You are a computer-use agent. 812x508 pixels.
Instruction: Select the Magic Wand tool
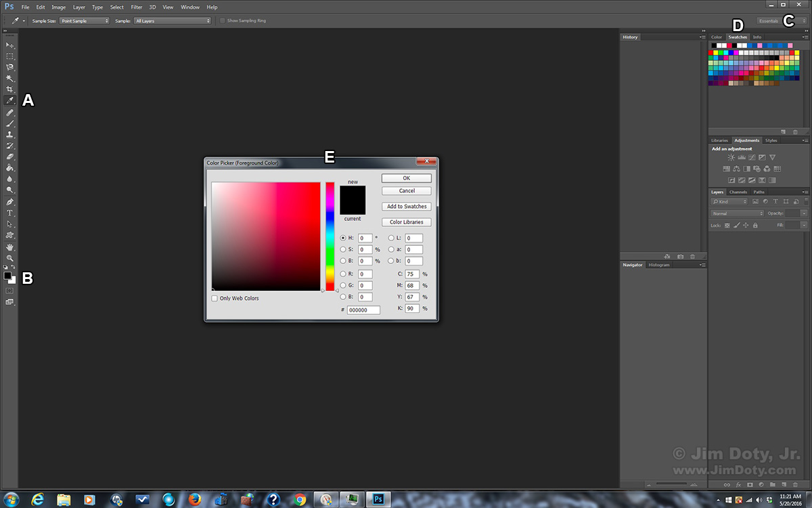(x=10, y=79)
